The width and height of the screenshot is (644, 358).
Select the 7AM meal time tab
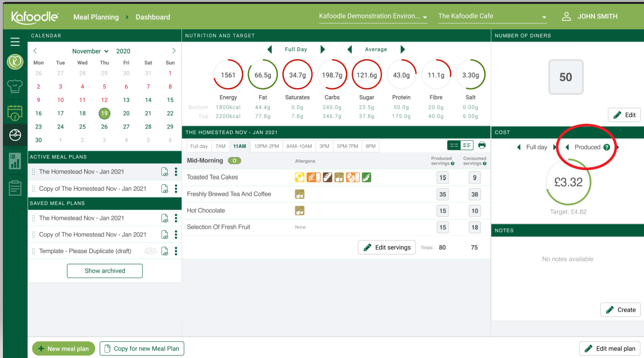point(221,146)
